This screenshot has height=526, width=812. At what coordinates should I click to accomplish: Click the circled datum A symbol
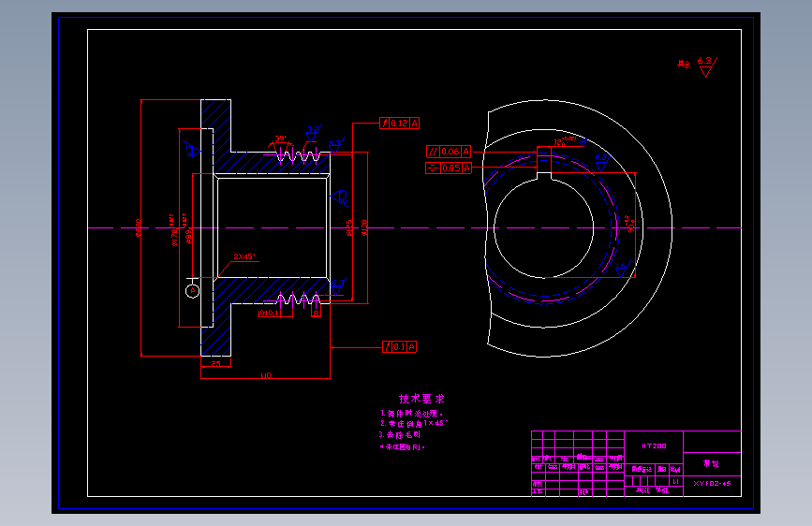(193, 291)
